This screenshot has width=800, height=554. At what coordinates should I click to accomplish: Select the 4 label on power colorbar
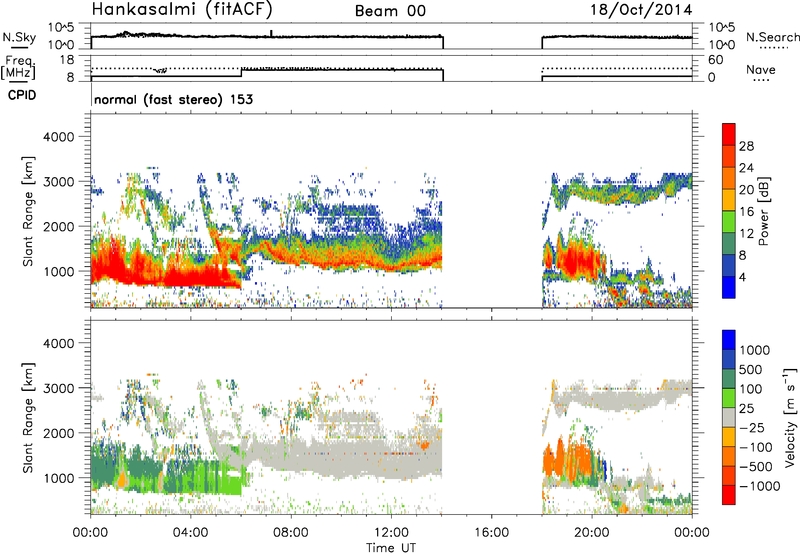coord(742,277)
